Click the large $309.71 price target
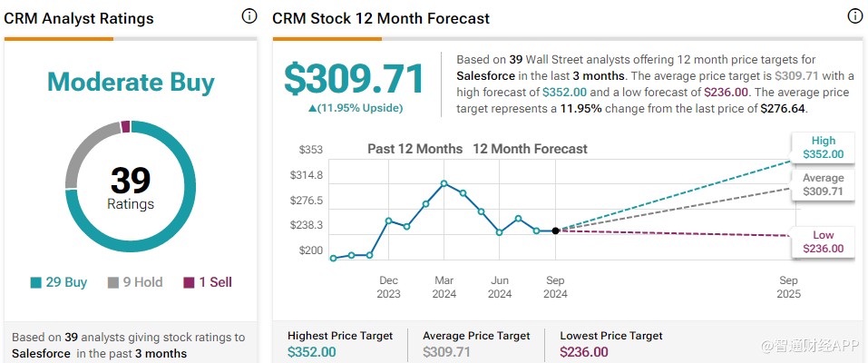Image resolution: width=868 pixels, height=363 pixels. coord(355,79)
